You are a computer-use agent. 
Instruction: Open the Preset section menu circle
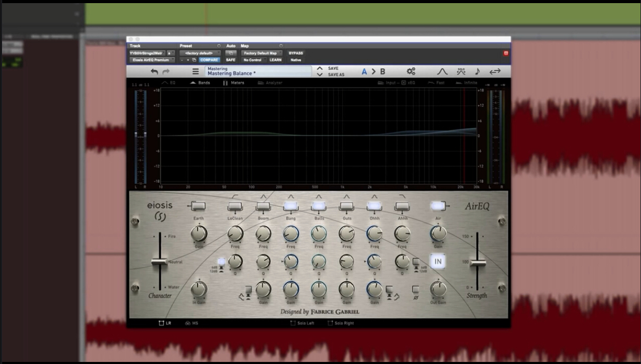coord(219,46)
